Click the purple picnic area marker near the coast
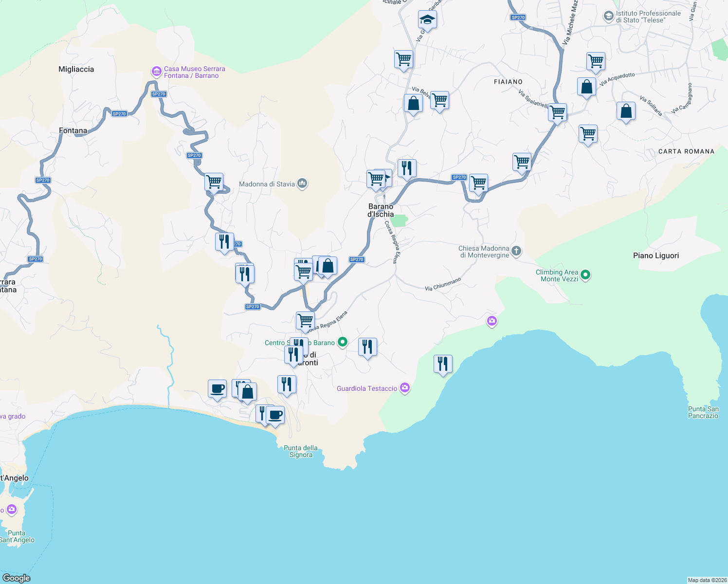 (x=491, y=321)
